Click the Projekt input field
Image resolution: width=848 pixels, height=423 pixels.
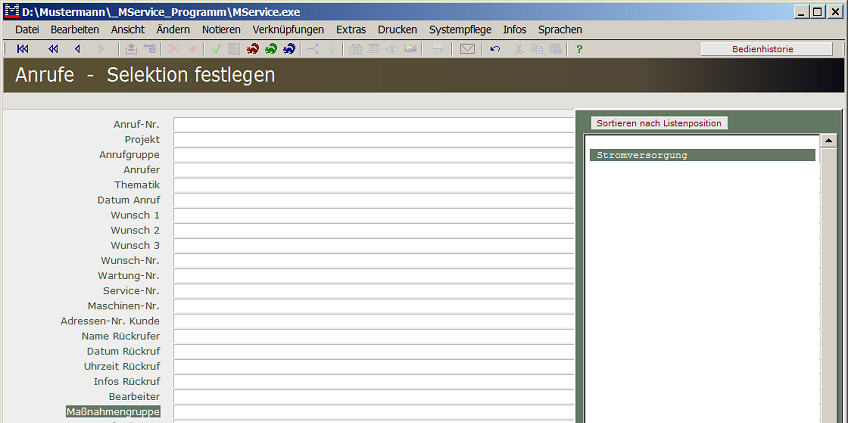coord(374,140)
